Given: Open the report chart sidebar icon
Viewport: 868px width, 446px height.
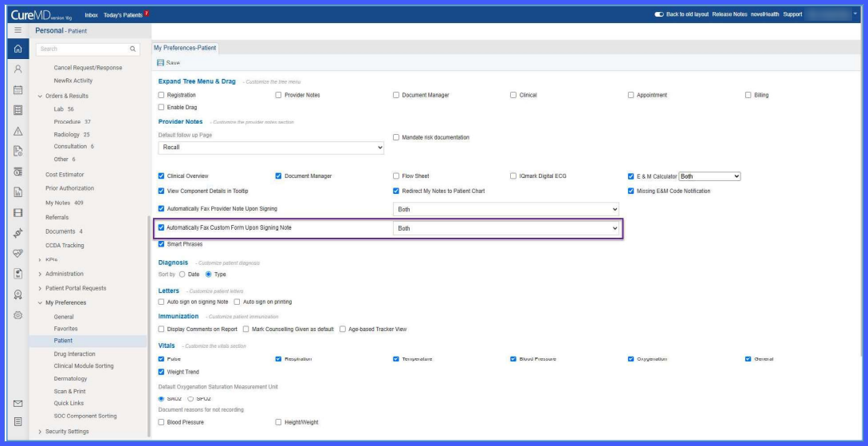Looking at the screenshot, I should click(18, 192).
